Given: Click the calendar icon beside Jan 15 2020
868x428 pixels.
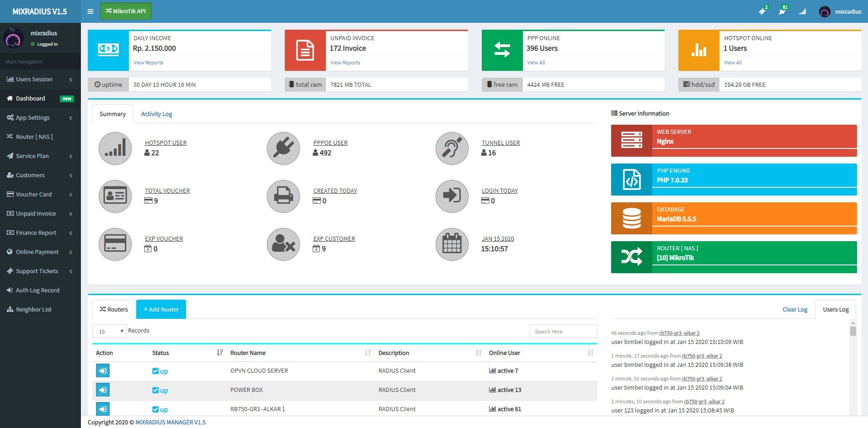Looking at the screenshot, I should 452,244.
